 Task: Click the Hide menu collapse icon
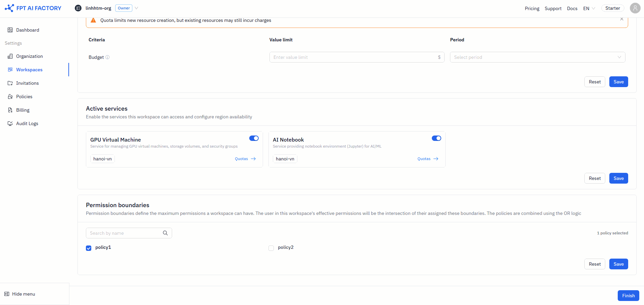point(7,294)
